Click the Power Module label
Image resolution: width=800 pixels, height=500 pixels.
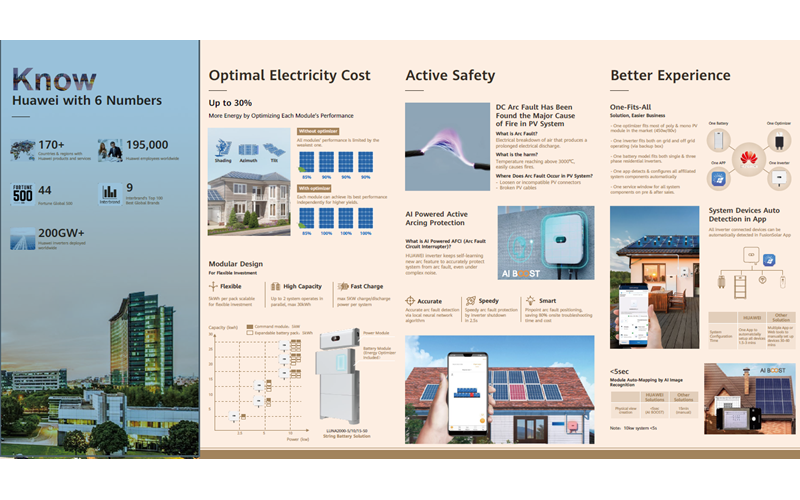coord(376,333)
